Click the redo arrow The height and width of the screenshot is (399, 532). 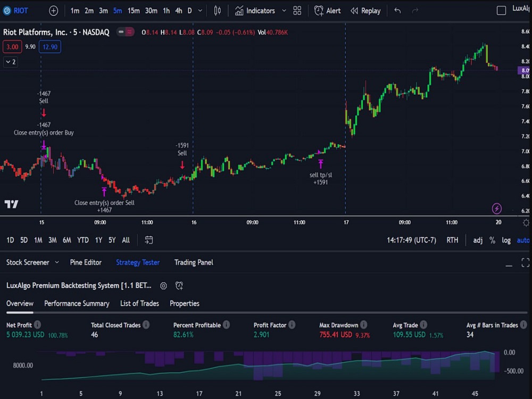(415, 11)
